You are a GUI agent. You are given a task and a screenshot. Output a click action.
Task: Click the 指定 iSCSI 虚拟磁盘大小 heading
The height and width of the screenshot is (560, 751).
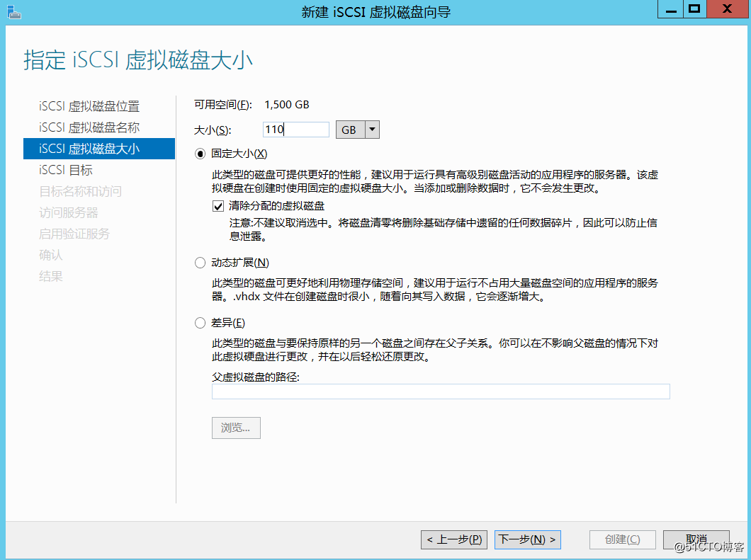pos(138,60)
